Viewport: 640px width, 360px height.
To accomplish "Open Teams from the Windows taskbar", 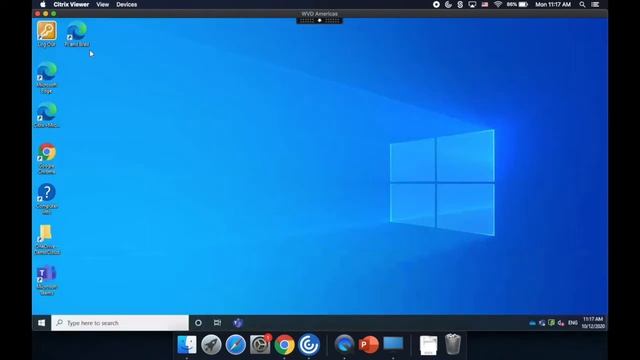I will click(238, 323).
